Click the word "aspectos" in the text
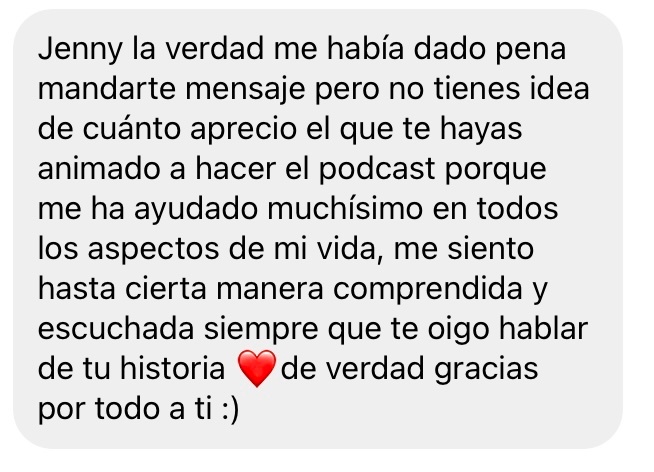Screen dimensions: 654x472 click(153, 250)
